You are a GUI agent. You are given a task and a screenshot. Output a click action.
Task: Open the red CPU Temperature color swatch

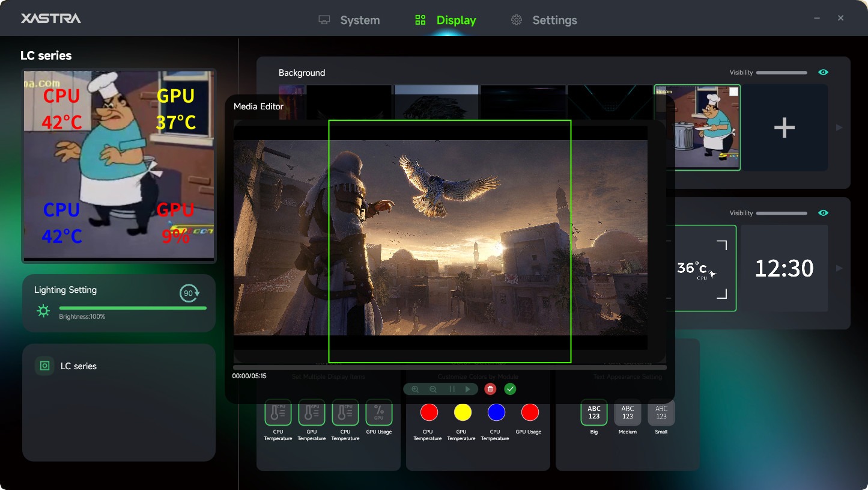click(x=429, y=412)
